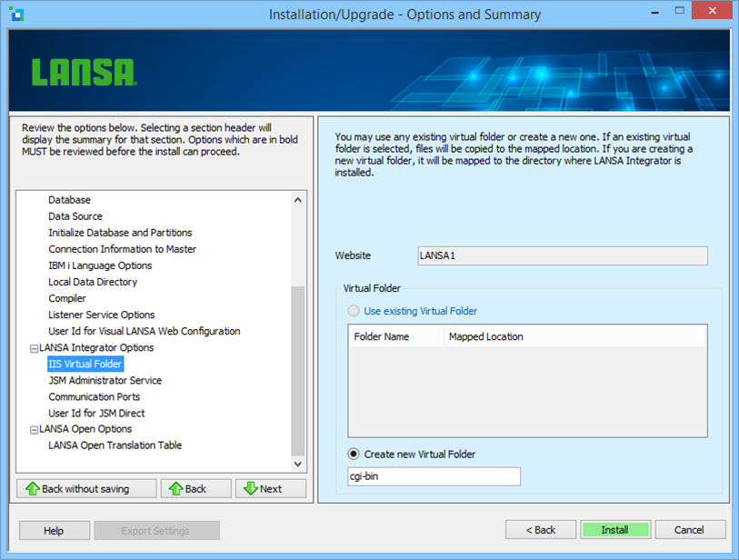Click scroll down arrow in options tree
739x560 pixels.
pos(298,464)
